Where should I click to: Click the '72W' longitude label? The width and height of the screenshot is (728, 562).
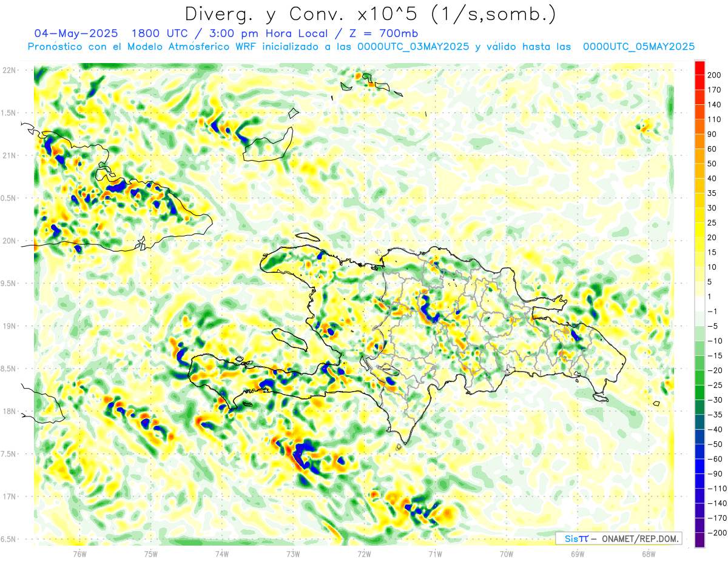(x=364, y=554)
